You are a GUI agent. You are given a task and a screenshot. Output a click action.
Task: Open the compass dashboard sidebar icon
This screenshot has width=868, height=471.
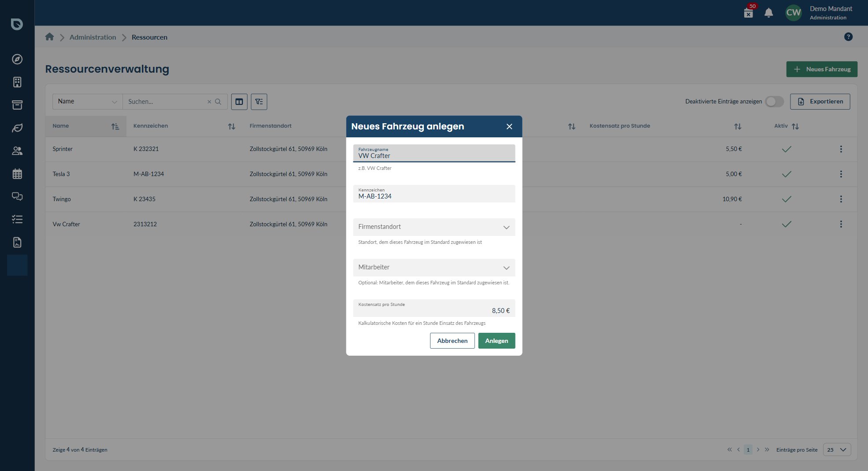[x=17, y=59]
